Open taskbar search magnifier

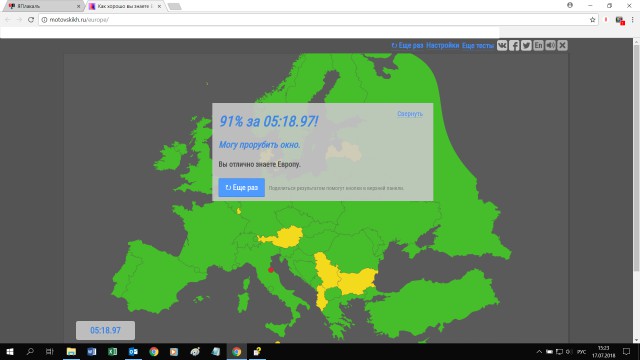coord(30,351)
